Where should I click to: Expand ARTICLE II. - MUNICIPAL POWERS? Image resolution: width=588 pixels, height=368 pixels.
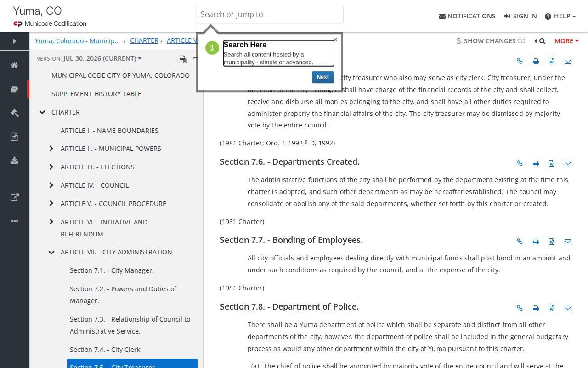coord(51,149)
